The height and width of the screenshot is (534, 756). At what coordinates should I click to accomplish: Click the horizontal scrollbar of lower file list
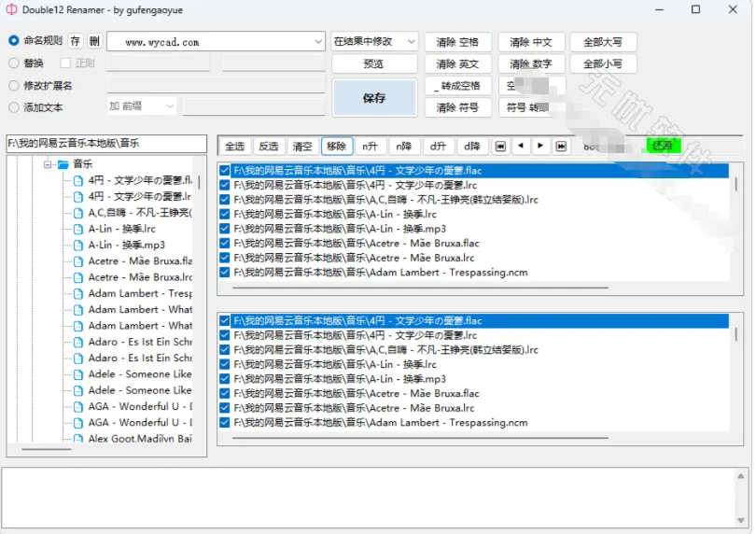(420, 438)
